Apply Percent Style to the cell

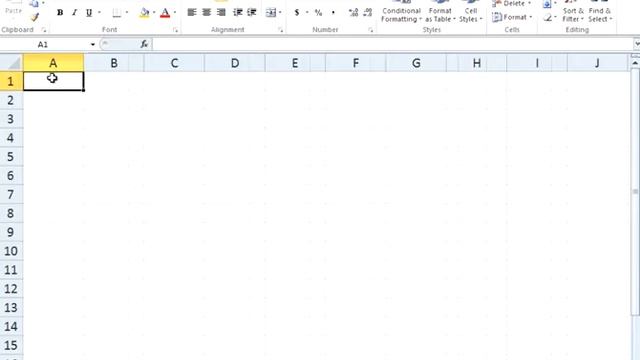click(x=318, y=13)
